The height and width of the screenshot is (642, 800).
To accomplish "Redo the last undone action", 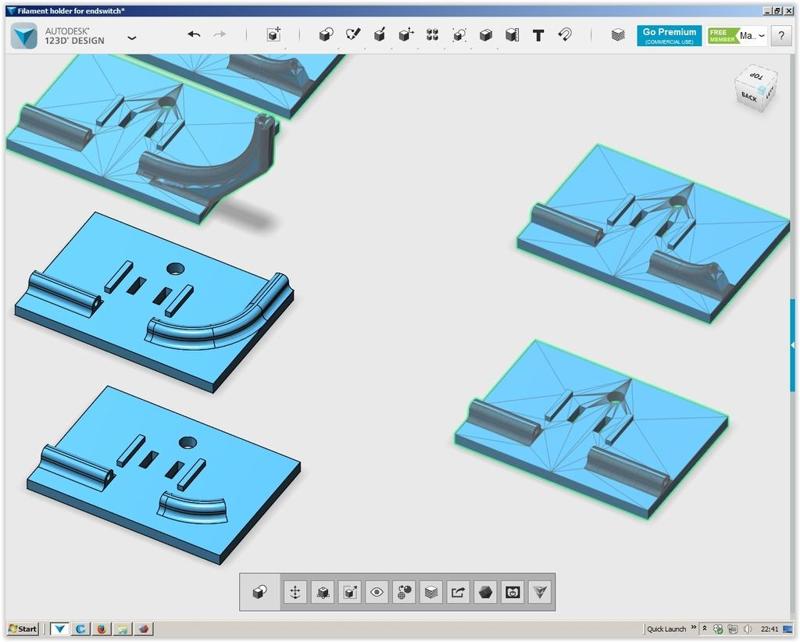I will (219, 35).
